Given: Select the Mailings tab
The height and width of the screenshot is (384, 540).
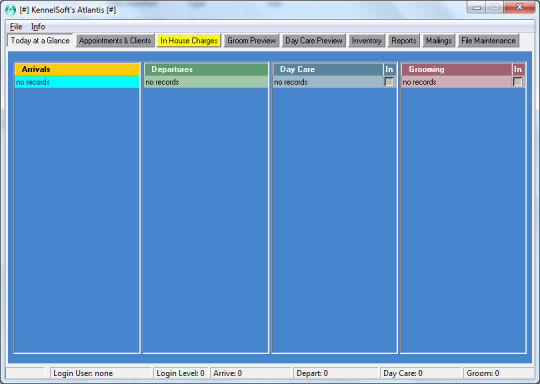Looking at the screenshot, I should point(438,41).
